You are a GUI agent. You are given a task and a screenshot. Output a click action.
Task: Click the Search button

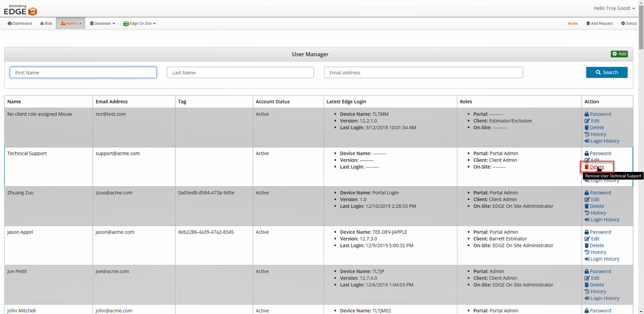point(607,73)
